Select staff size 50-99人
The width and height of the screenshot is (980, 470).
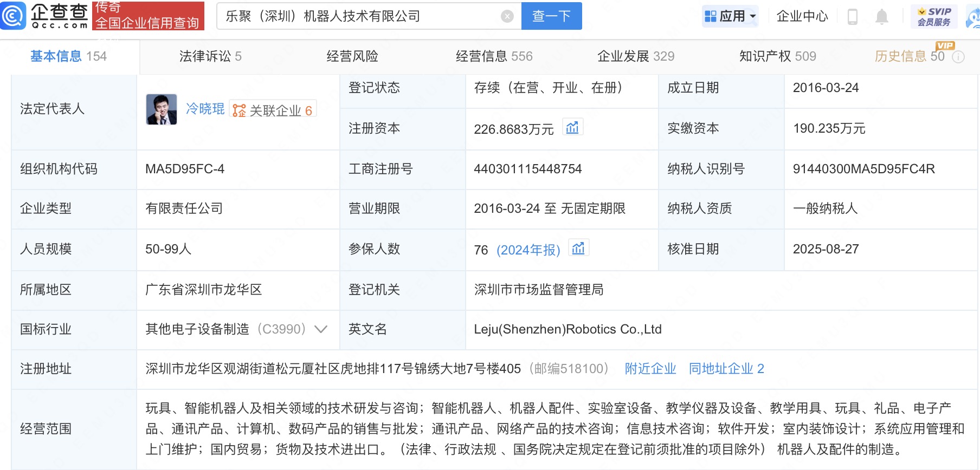coord(168,249)
